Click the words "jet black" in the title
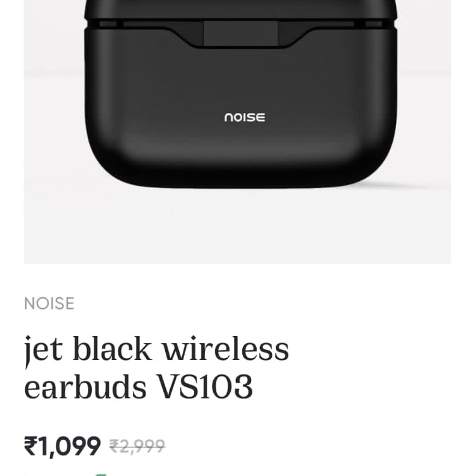 click(88, 349)
